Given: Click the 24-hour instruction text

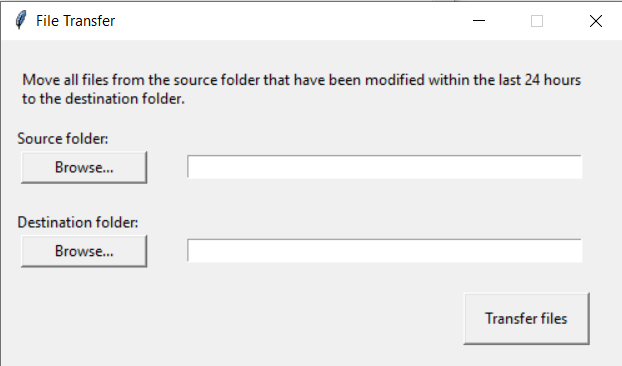Looking at the screenshot, I should (301, 89).
